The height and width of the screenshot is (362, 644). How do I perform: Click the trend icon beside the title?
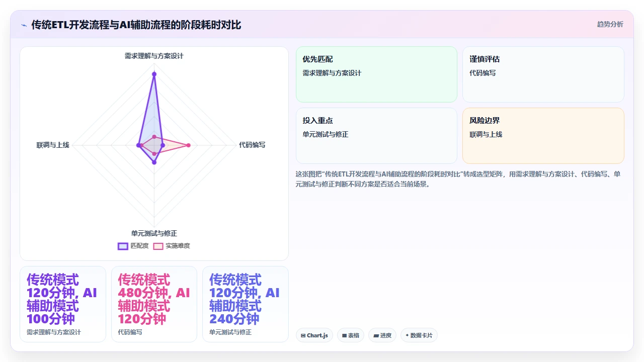click(24, 25)
